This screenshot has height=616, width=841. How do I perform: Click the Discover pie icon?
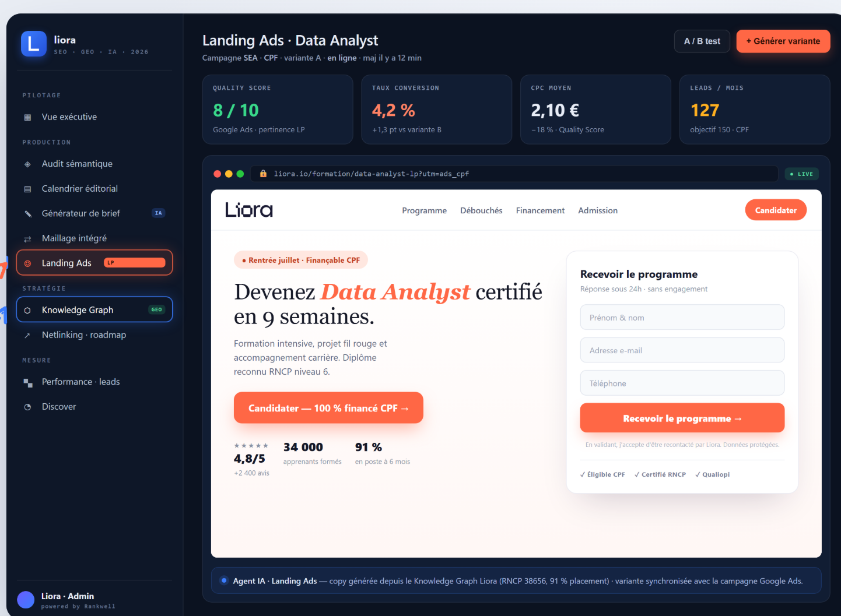[x=27, y=407]
